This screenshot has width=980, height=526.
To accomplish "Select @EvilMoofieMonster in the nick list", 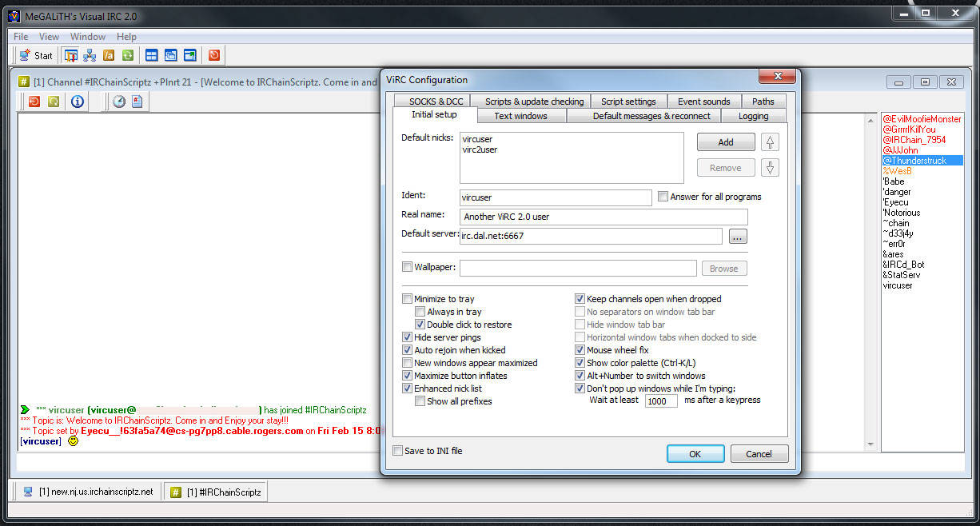I will [x=922, y=119].
